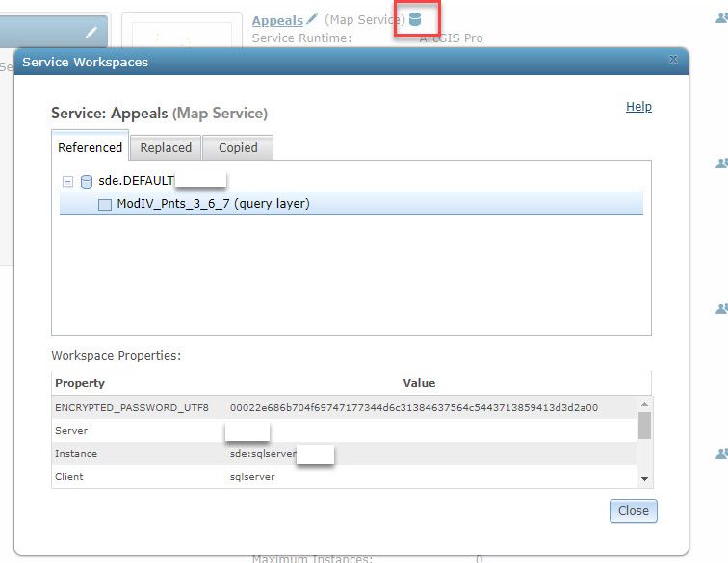This screenshot has width=728, height=563.
Task: Click the sde.DEFAULT database cylinder icon
Action: [x=87, y=182]
